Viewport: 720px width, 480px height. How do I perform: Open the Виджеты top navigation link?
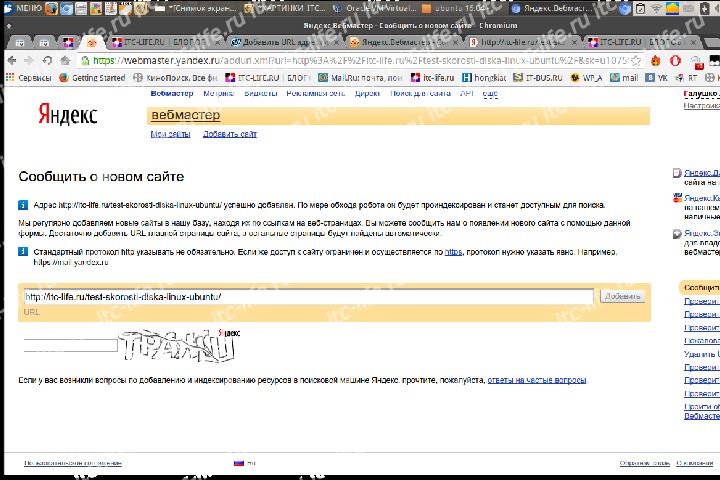(260, 93)
